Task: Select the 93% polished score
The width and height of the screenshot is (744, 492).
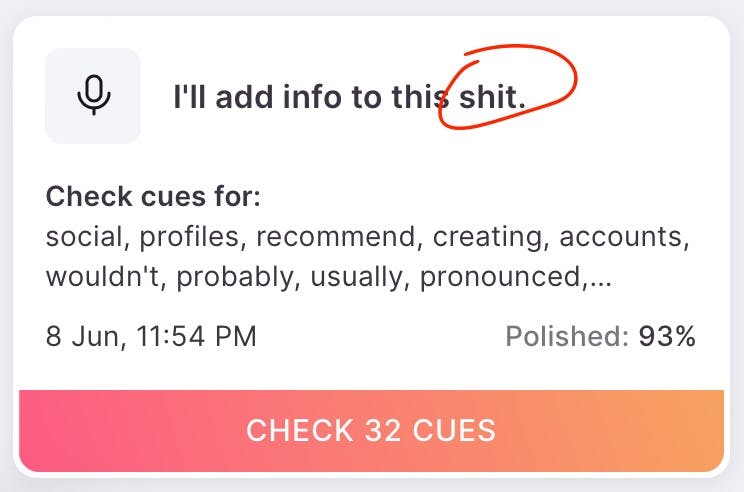Action: point(667,337)
